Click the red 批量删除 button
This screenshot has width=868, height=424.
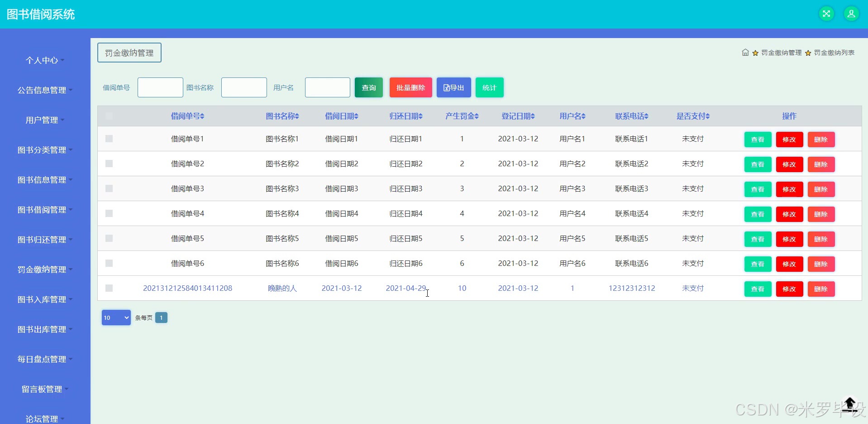point(410,87)
